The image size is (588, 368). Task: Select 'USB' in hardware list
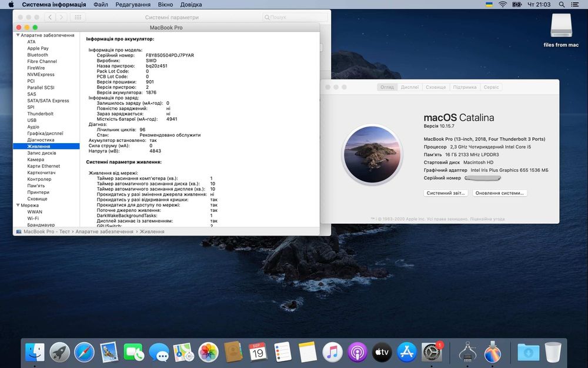click(32, 120)
